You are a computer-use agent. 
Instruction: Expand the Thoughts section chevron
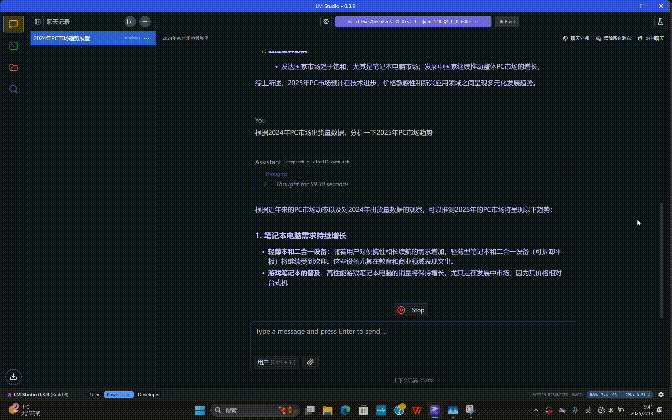pyautogui.click(x=265, y=184)
